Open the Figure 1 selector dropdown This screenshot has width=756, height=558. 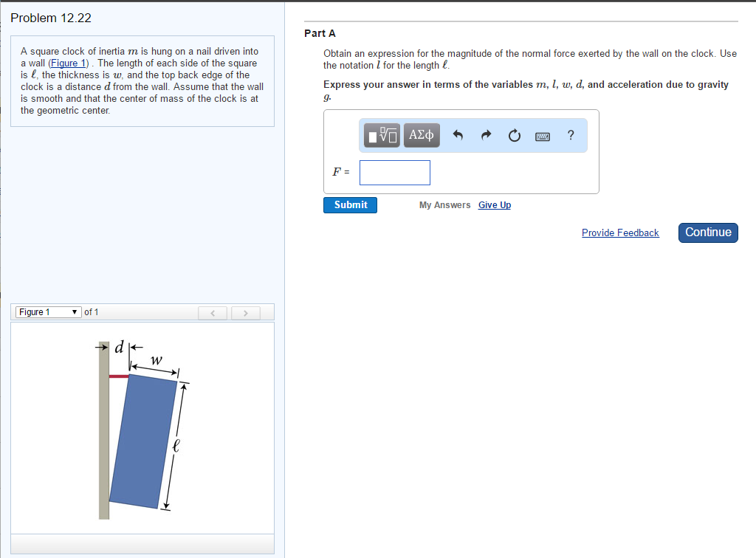pyautogui.click(x=47, y=311)
